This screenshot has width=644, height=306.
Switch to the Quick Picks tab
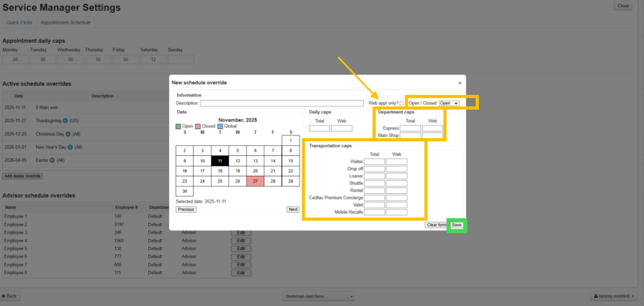(x=19, y=23)
